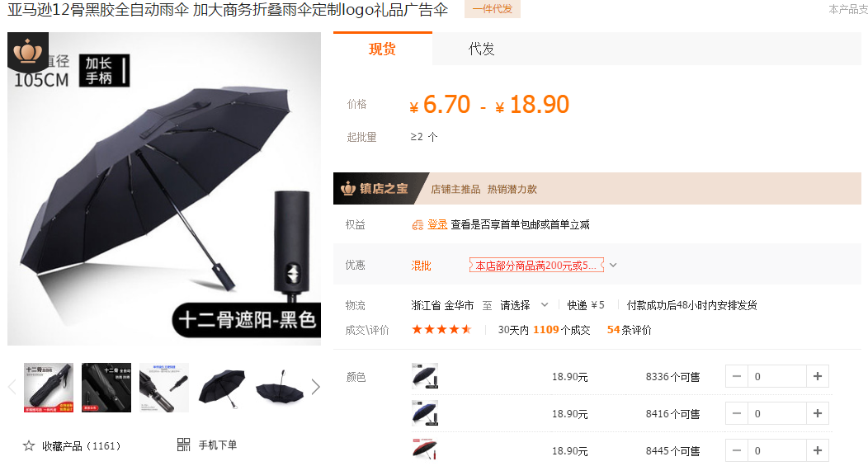Click the 登录 login link
The height and width of the screenshot is (466, 868).
[x=437, y=224]
